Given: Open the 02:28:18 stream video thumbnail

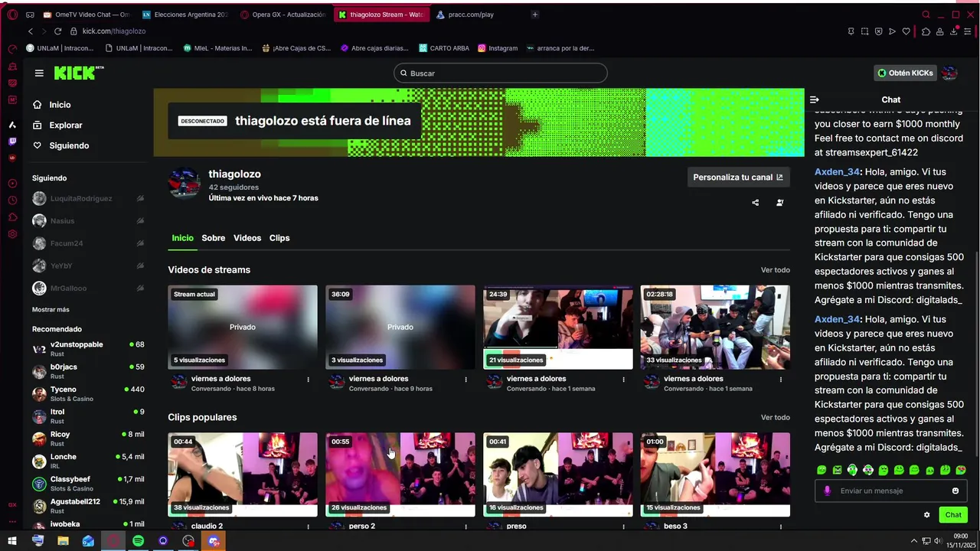Looking at the screenshot, I should point(715,328).
